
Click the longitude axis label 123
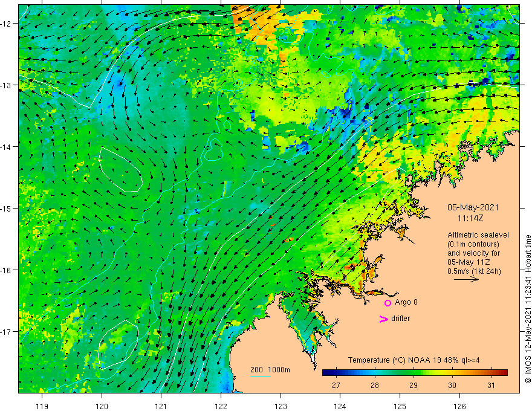pos(281,406)
